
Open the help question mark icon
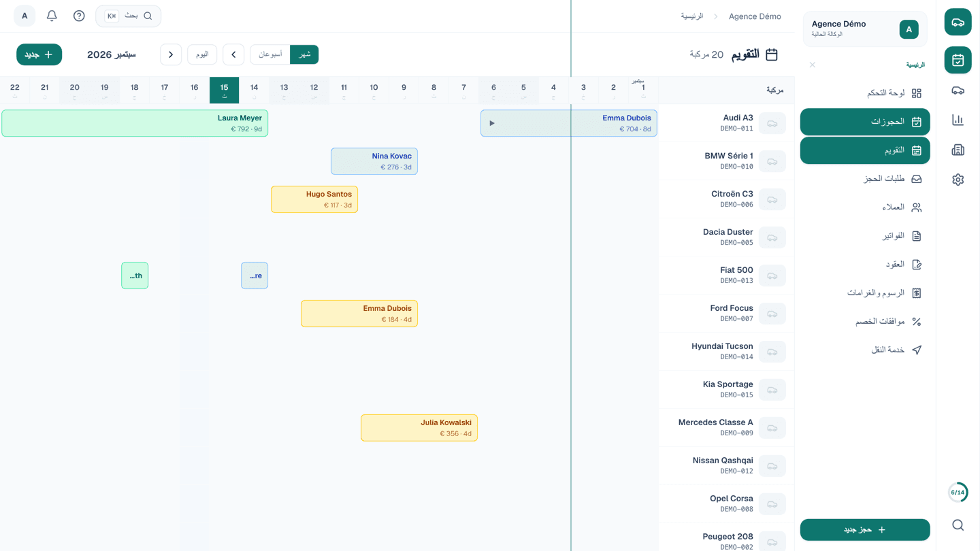tap(79, 16)
